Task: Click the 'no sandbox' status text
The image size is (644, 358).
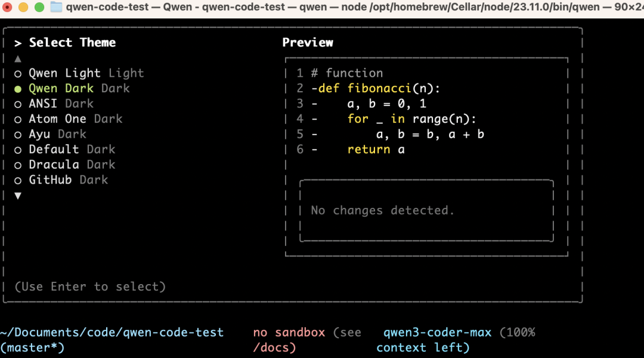Action: pyautogui.click(x=289, y=332)
